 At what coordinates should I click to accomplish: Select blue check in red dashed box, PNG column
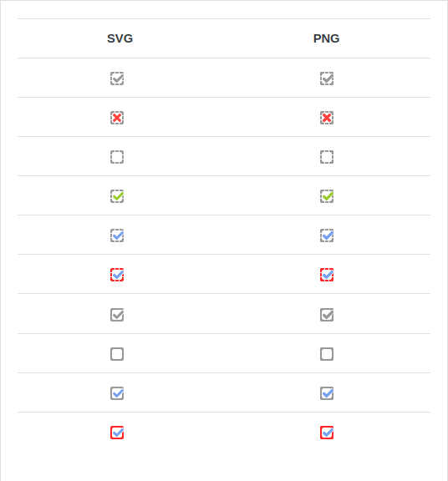click(327, 275)
